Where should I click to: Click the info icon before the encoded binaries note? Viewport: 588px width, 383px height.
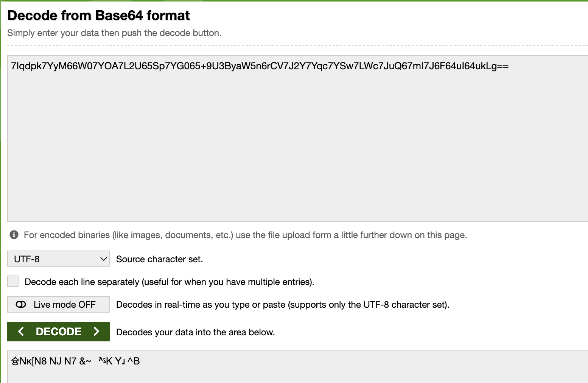tap(13, 235)
